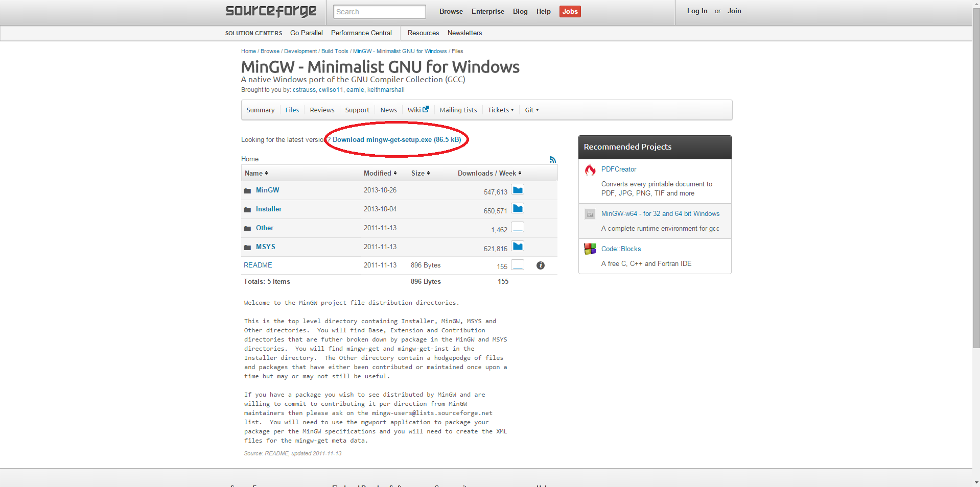The image size is (980, 487).
Task: Click the Other folder icon
Action: tap(247, 229)
